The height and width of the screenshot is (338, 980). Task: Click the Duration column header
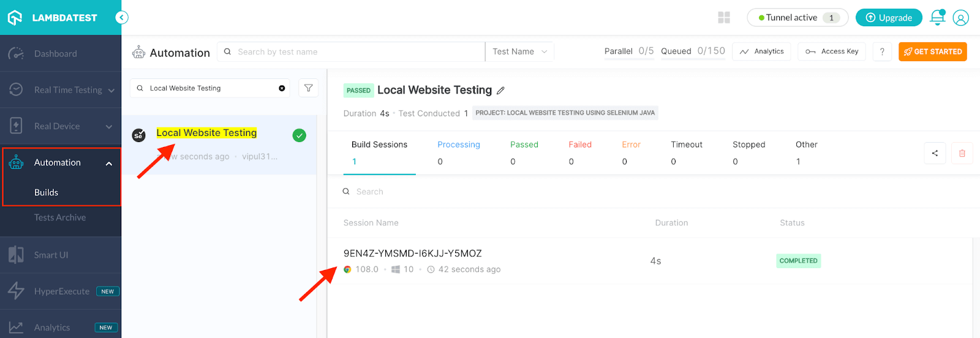(x=671, y=223)
